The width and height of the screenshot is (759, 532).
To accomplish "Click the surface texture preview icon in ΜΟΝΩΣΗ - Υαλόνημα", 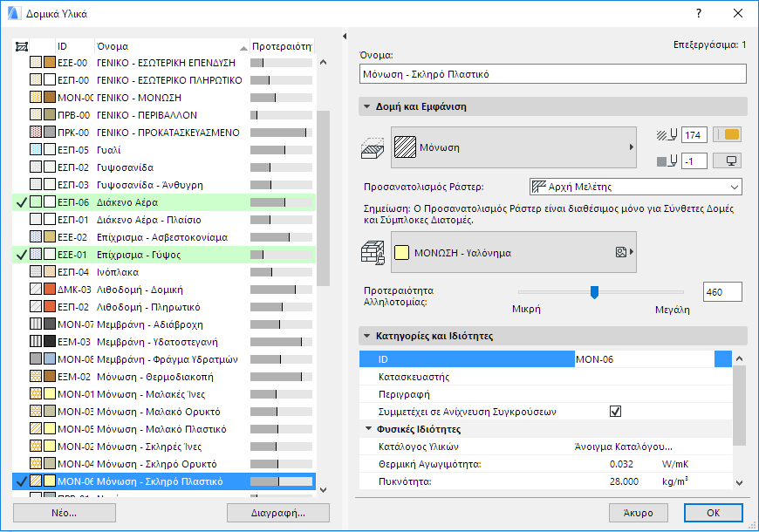I will pos(621,252).
